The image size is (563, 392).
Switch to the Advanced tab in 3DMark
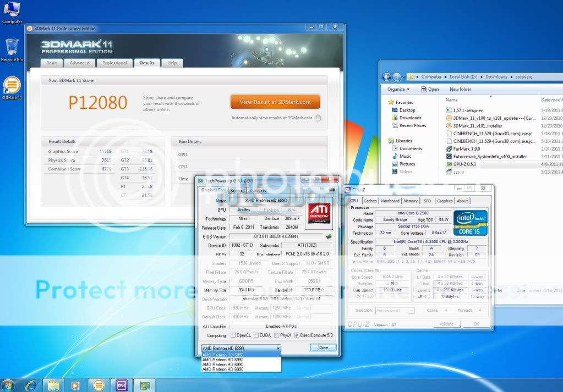[x=79, y=63]
